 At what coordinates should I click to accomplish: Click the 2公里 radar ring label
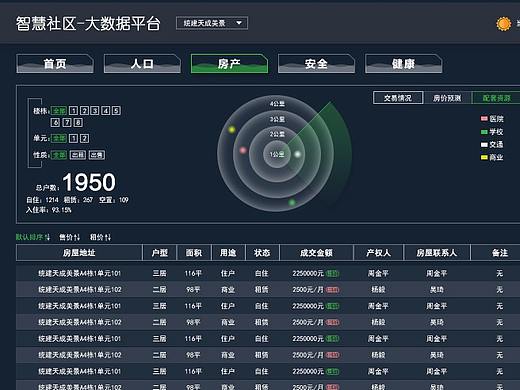(277, 134)
